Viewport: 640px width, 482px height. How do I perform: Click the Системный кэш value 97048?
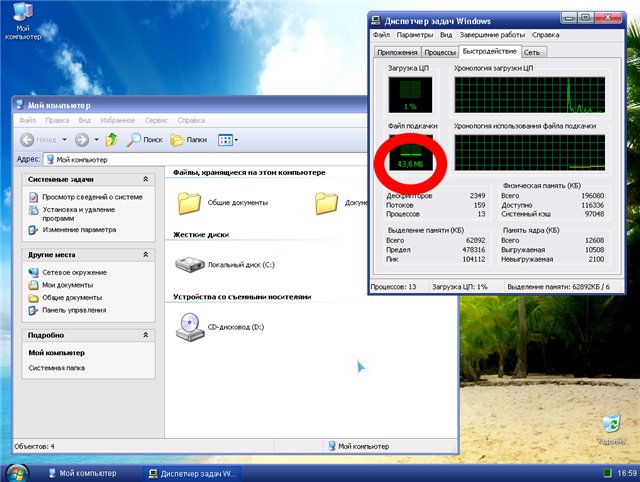(594, 214)
